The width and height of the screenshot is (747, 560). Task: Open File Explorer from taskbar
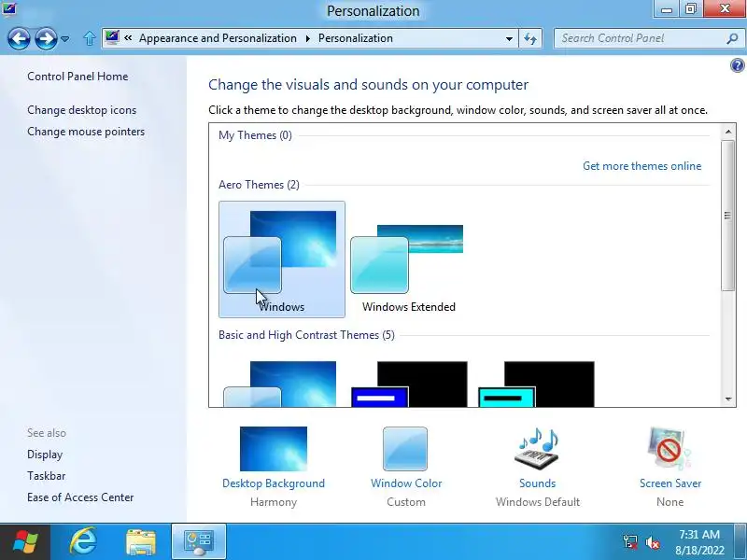(141, 542)
